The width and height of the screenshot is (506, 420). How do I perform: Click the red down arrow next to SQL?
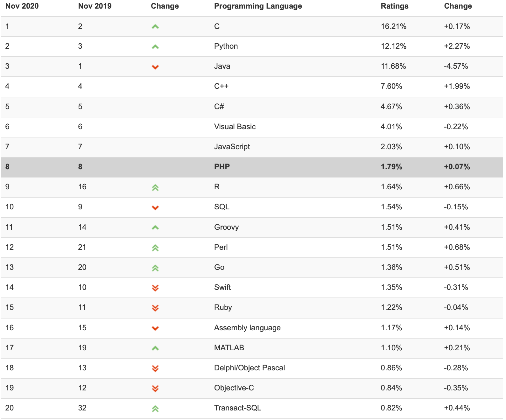(x=155, y=208)
